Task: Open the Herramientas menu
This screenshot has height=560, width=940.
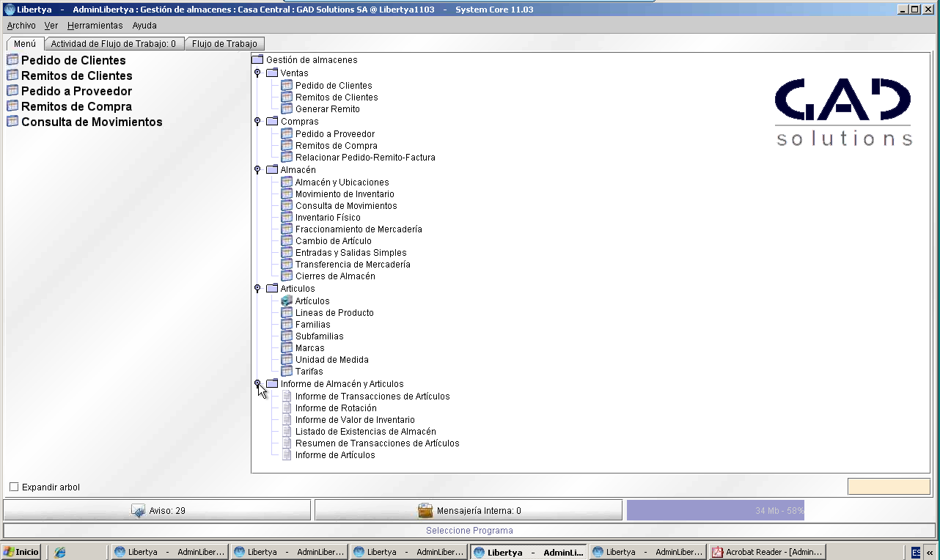Action: tap(95, 26)
